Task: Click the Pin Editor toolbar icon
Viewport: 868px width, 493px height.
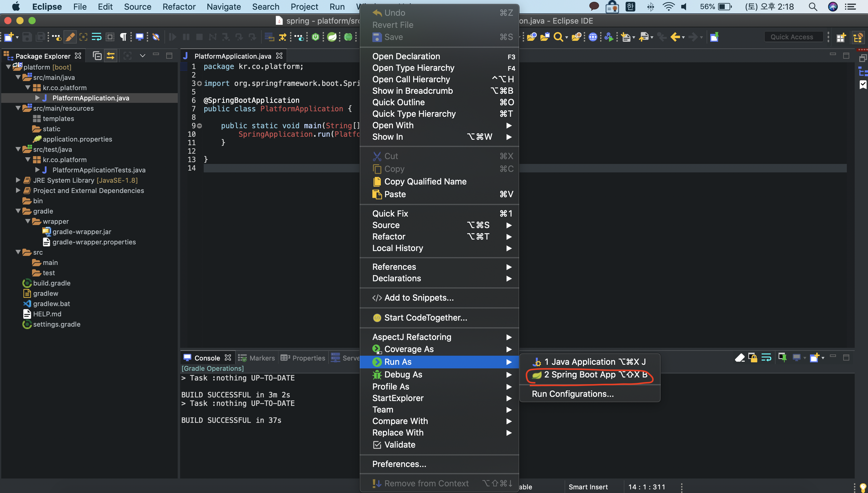Action: [x=714, y=37]
